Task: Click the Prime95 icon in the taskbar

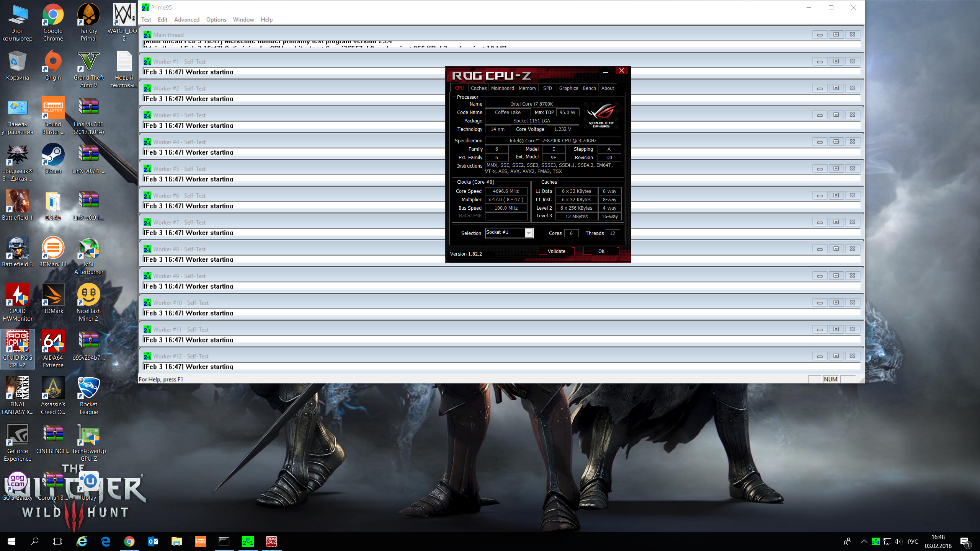Action: (248, 541)
